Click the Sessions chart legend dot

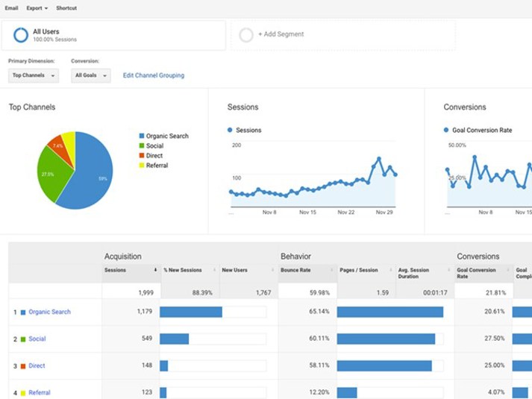(230, 131)
